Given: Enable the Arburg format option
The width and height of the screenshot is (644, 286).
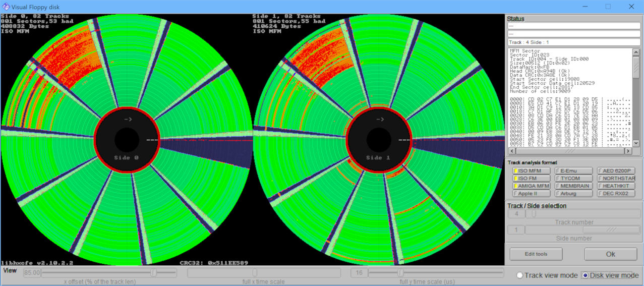Looking at the screenshot, I should (x=574, y=194).
